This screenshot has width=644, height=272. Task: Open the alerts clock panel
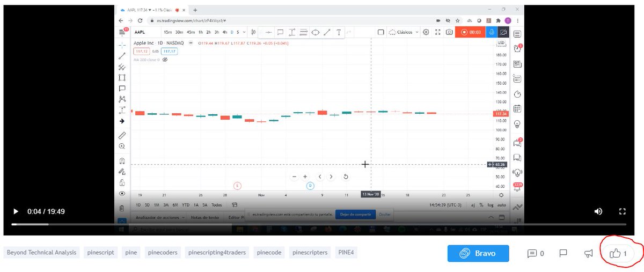517,48
